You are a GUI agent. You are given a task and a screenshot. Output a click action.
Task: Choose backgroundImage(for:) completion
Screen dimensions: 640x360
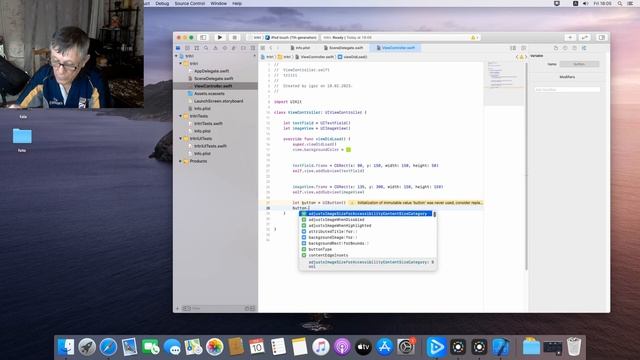tap(366, 238)
